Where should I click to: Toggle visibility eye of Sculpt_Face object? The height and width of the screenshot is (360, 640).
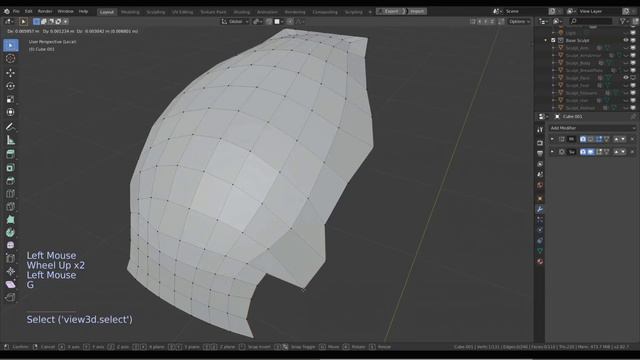pos(626,78)
